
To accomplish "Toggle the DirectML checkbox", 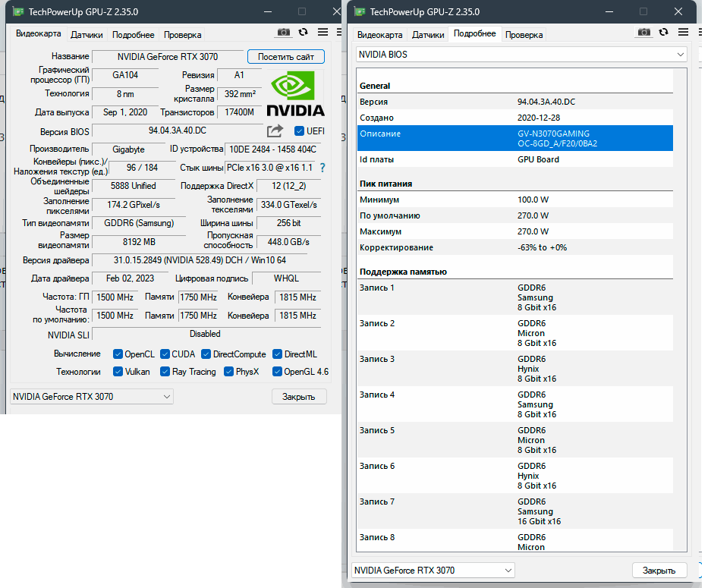I will coord(277,354).
